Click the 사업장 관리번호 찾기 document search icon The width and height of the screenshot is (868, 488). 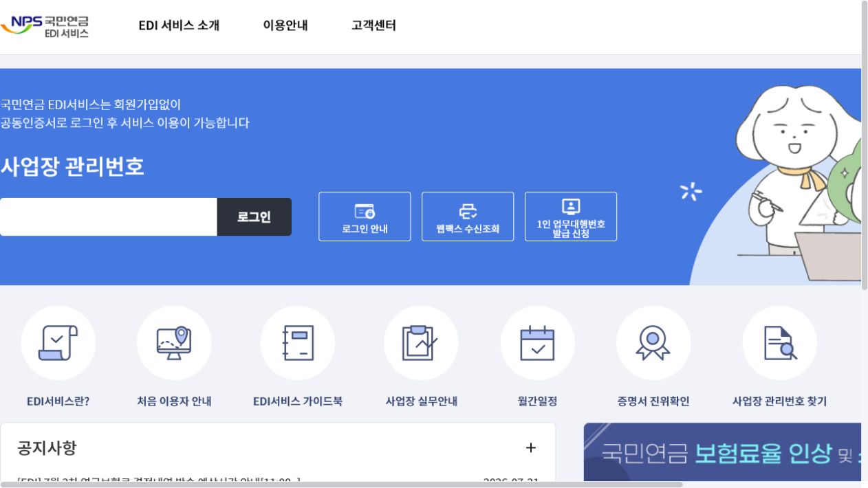780,343
